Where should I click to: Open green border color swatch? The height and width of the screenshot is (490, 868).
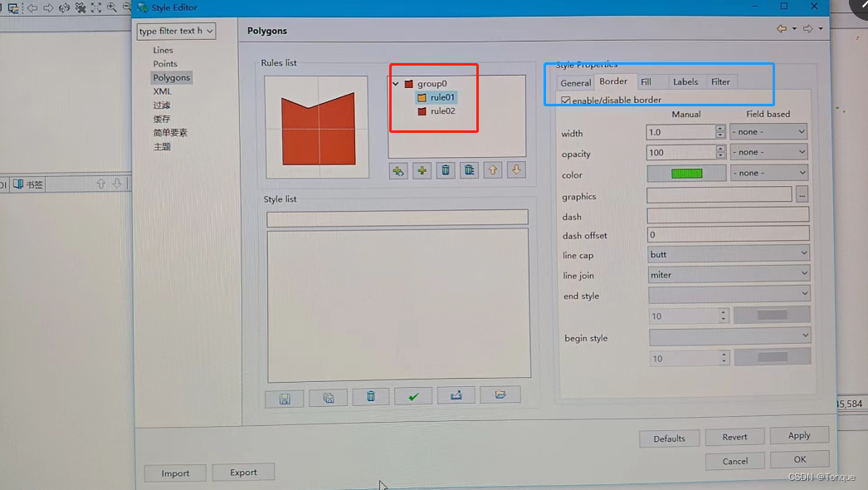point(686,174)
